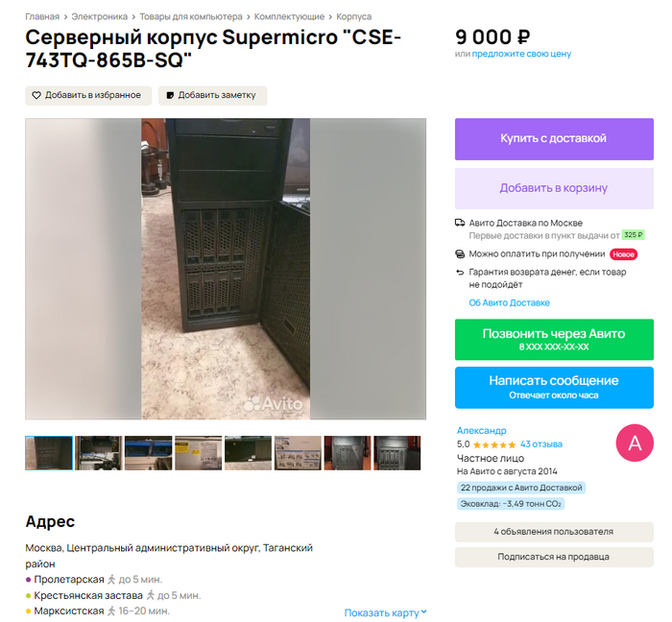672x622 pixels.
Task: Click the five-star rating icons
Action: click(494, 444)
